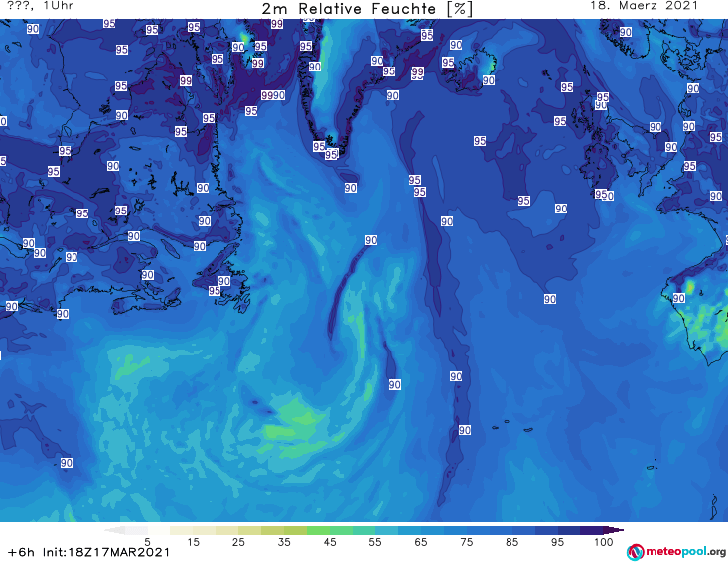
Task: Click the '85' label under the colorbar
Action: 511,541
